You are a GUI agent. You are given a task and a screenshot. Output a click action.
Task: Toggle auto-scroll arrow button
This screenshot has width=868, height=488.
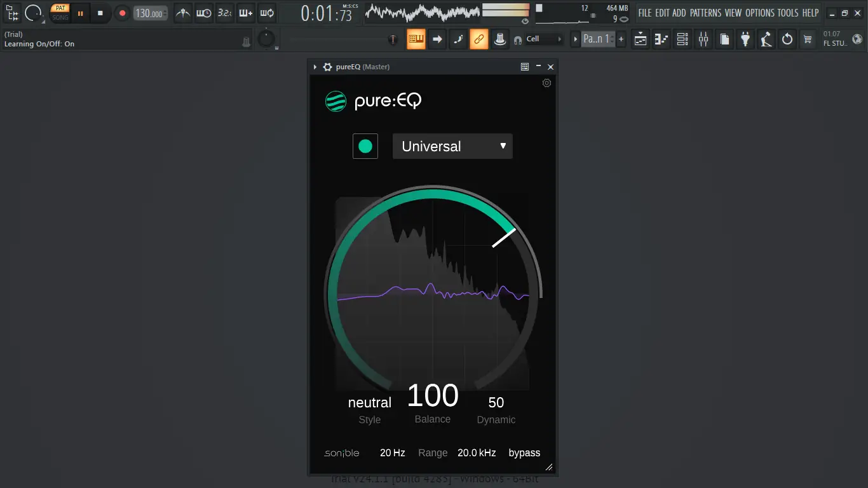[437, 39]
